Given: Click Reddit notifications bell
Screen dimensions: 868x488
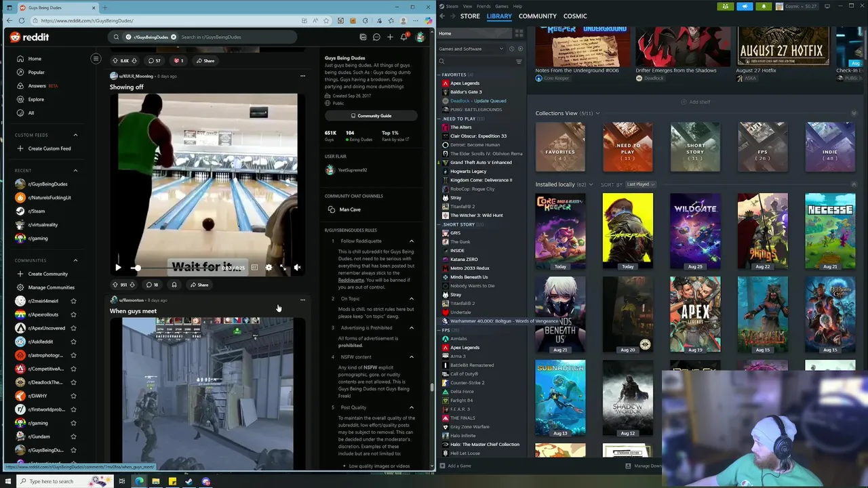Looking at the screenshot, I should 403,37.
